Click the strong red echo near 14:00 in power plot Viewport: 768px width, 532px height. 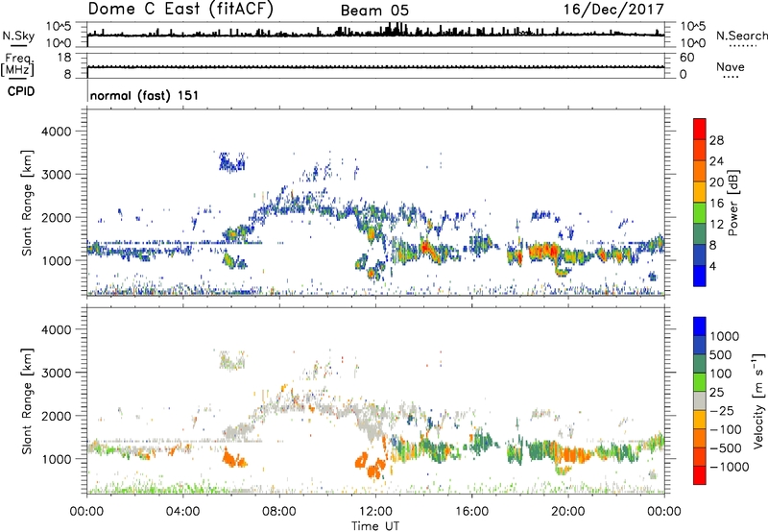(425, 247)
